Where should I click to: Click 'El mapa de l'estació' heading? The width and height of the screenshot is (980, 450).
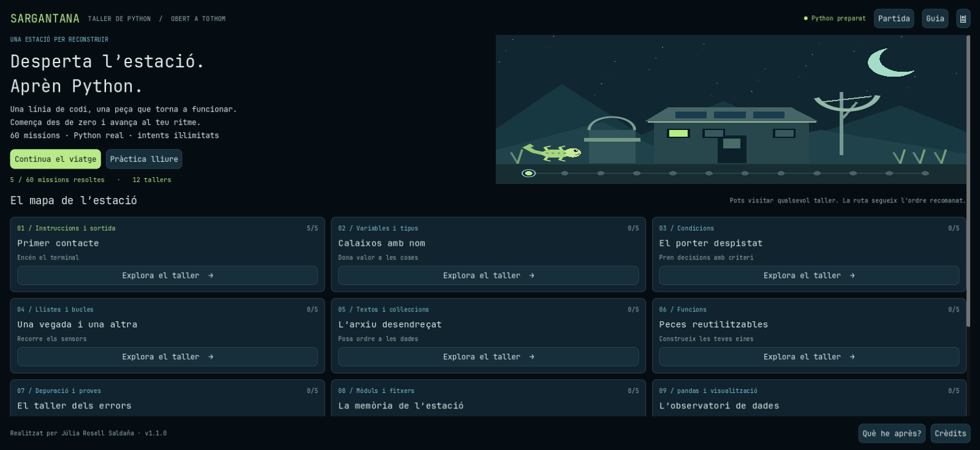coord(74,200)
